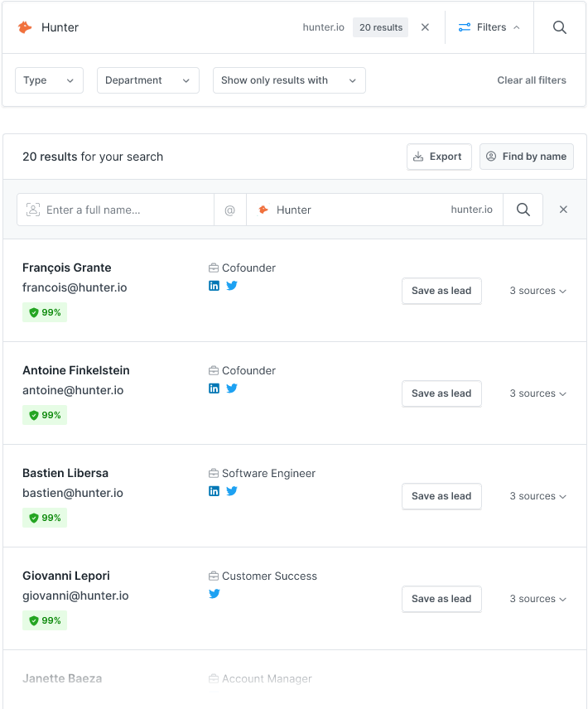Click search icon in find-by-name bar
The width and height of the screenshot is (588, 709).
(523, 210)
